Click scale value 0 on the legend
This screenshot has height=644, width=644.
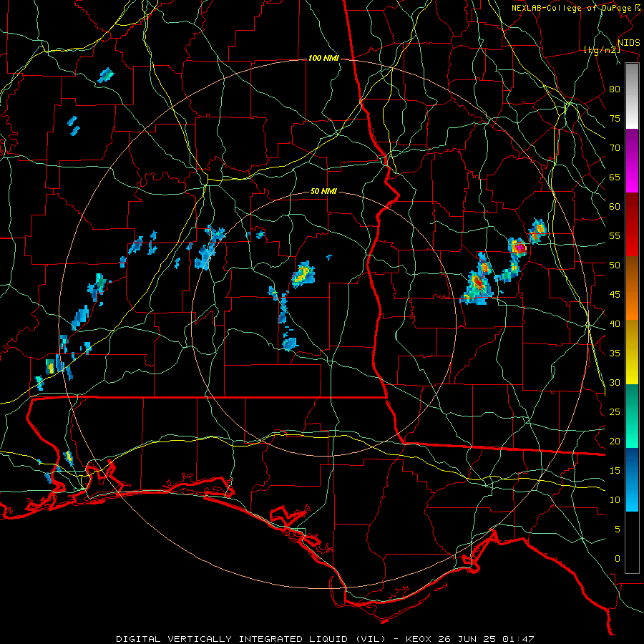618,559
